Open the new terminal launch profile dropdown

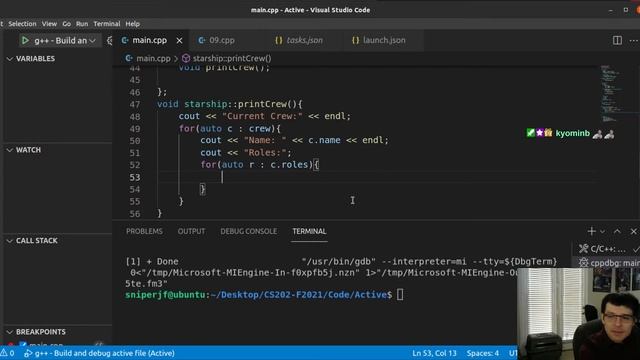(602, 232)
